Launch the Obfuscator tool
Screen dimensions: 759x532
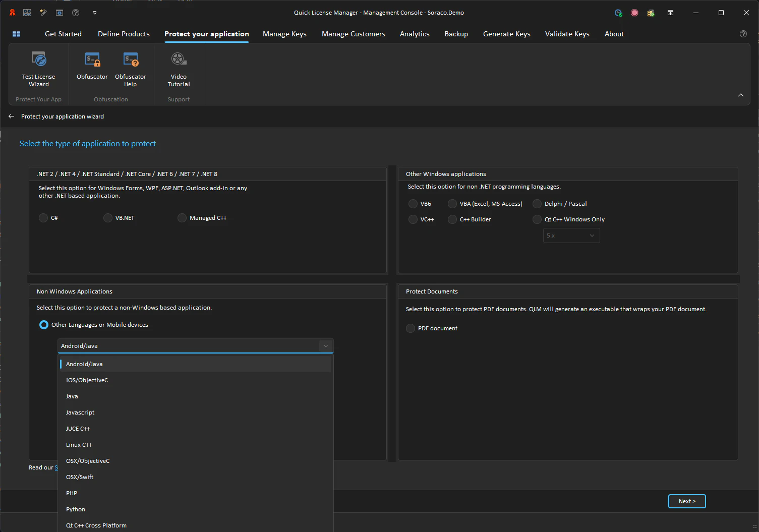(x=92, y=68)
